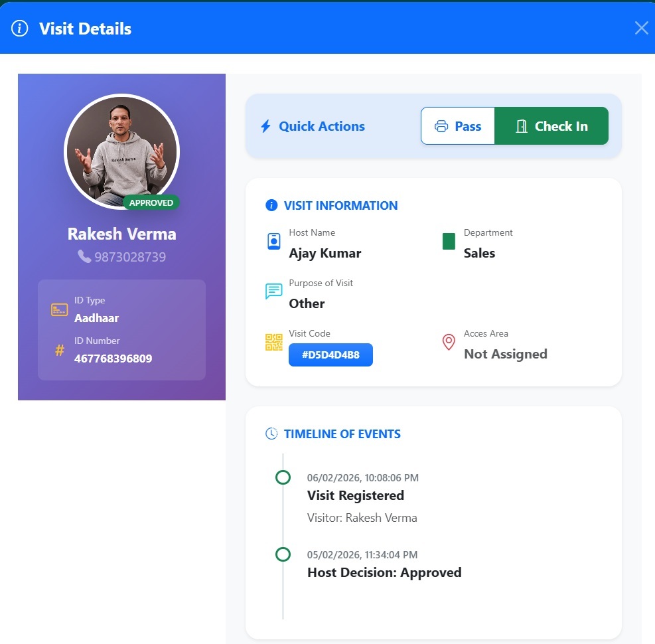Click the Host Name person badge icon
Viewport: 655px width, 644px height.
point(273,242)
